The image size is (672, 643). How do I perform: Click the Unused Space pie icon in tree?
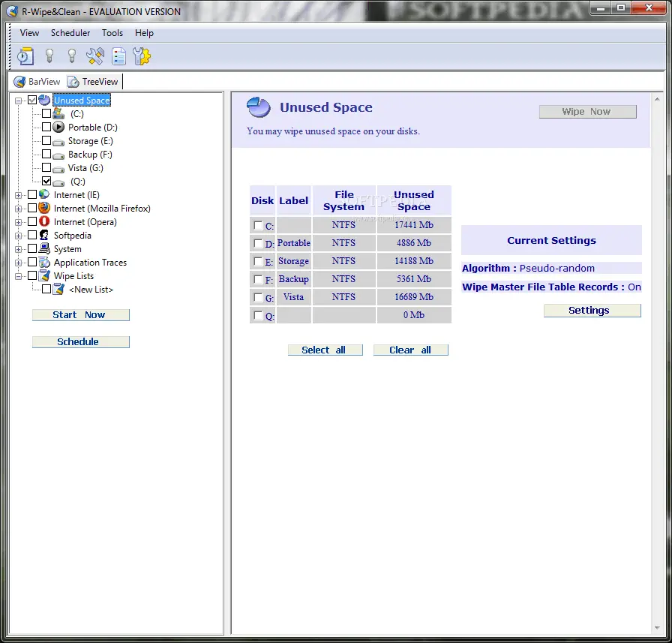pos(44,100)
